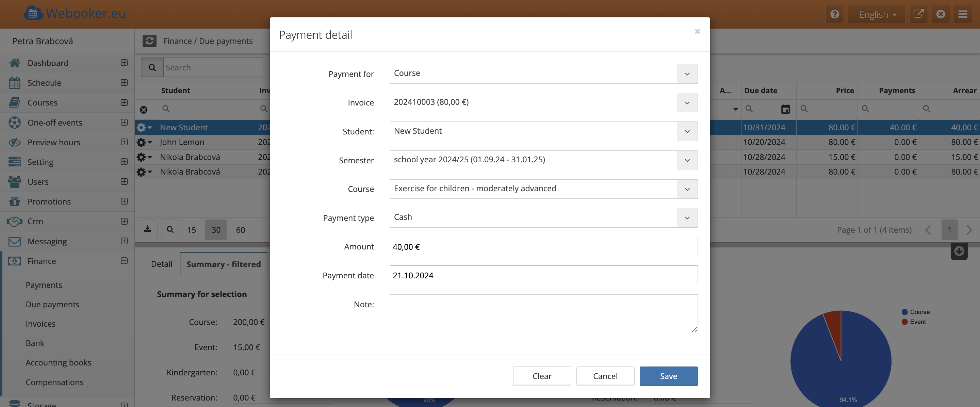Click into the Amount input field
Viewport: 980px width, 407px height.
pos(543,246)
